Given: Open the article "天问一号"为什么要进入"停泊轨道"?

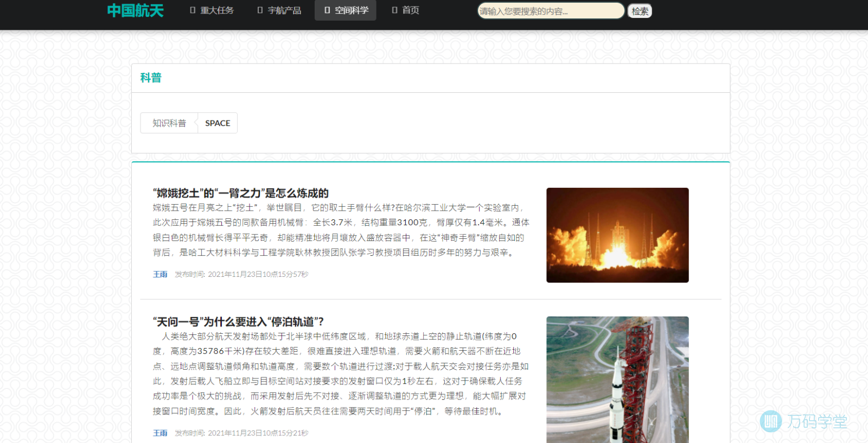Looking at the screenshot, I should pyautogui.click(x=238, y=322).
